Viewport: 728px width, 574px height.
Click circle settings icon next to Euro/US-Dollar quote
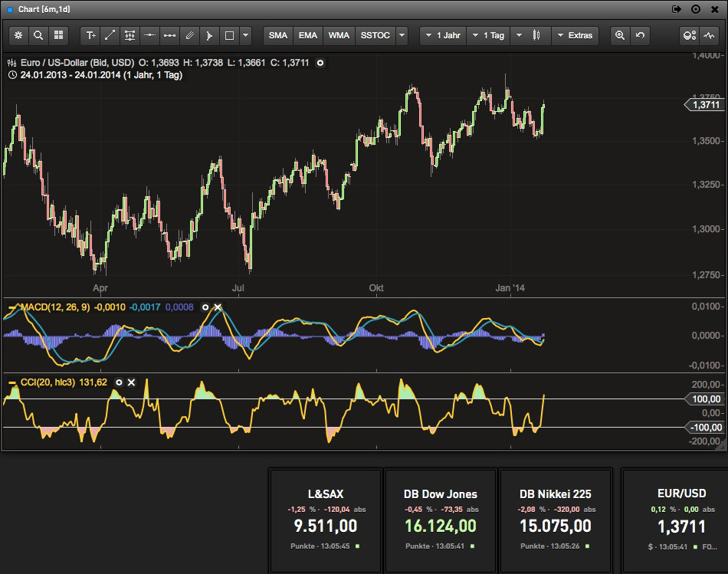point(320,63)
